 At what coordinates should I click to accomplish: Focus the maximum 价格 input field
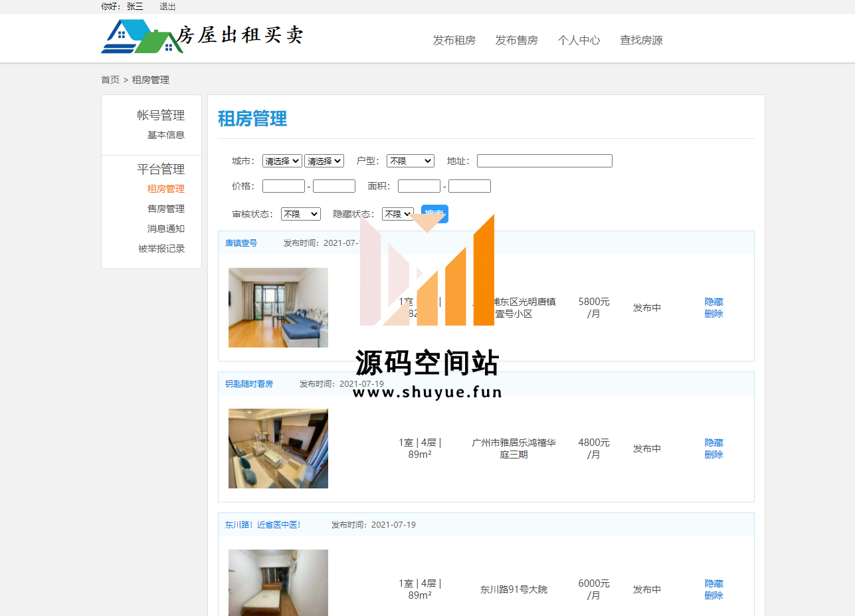[x=334, y=186]
